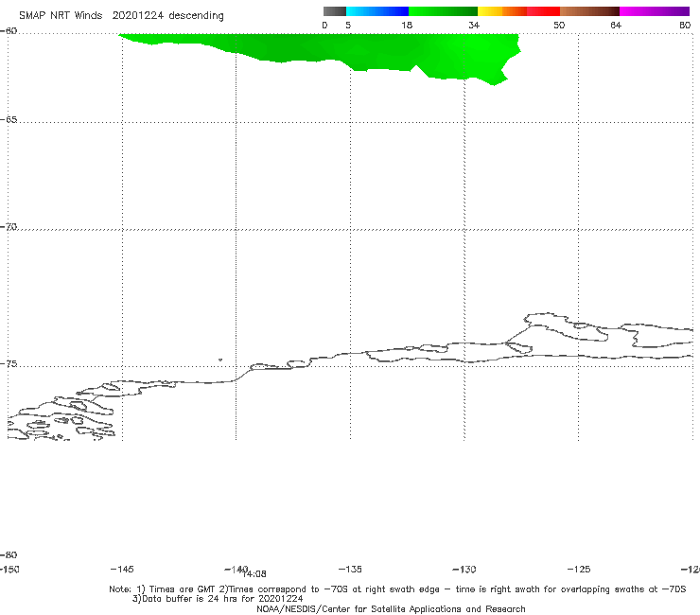Image resolution: width=700 pixels, height=615 pixels.
Task: Click the gray segment of wind colorbar
Action: (x=334, y=11)
